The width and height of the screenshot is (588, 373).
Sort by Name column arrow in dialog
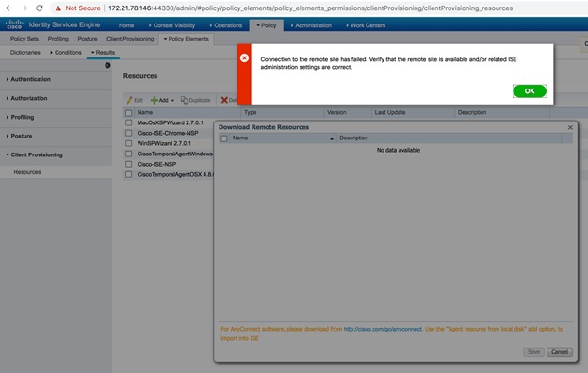pyautogui.click(x=332, y=138)
